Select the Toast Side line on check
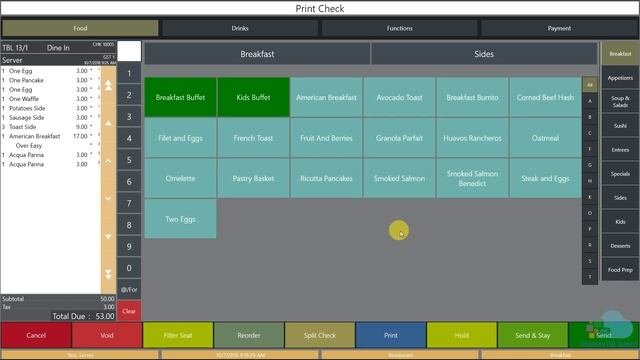This screenshot has height=360, width=640. pos(51,127)
